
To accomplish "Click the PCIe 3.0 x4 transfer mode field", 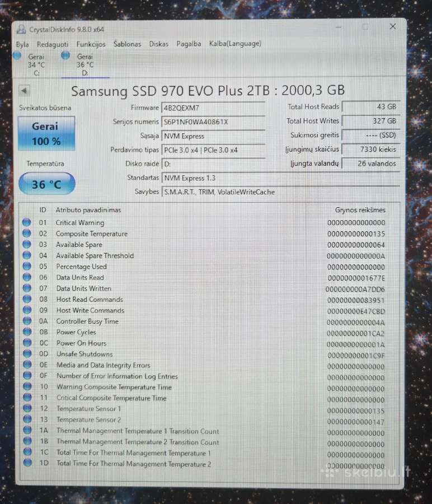I will (213, 150).
